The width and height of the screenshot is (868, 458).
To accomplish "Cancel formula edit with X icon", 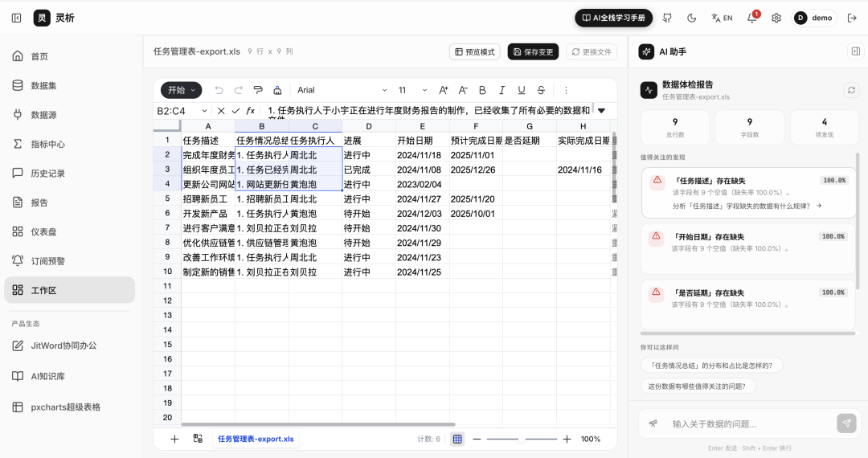I will 221,111.
